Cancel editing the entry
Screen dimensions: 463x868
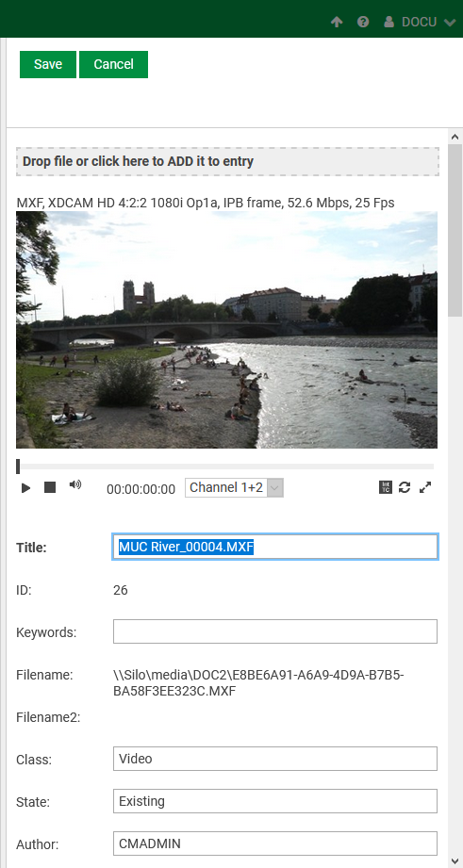(x=113, y=64)
